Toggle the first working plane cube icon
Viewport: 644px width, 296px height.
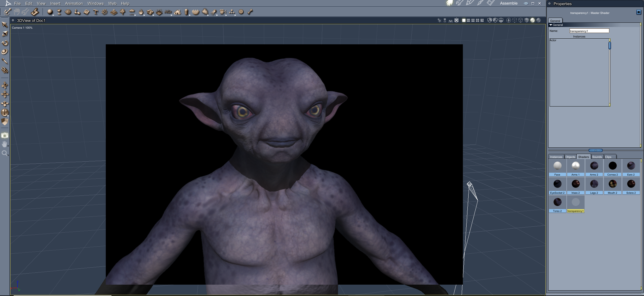490,20
